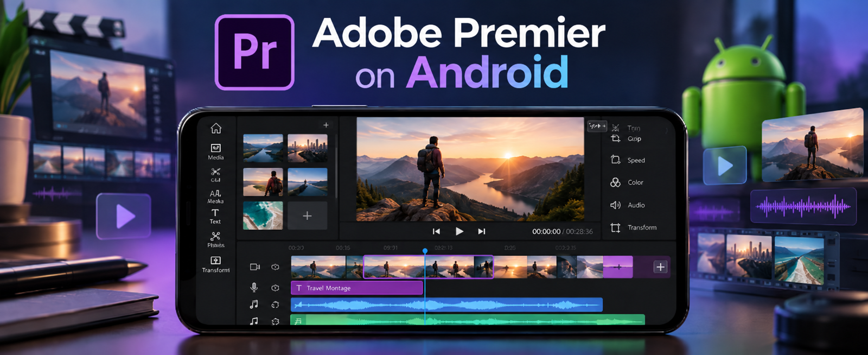The image size is (868, 355).
Task: Click the 09:91 mark on timeline ruler
Action: pos(391,248)
